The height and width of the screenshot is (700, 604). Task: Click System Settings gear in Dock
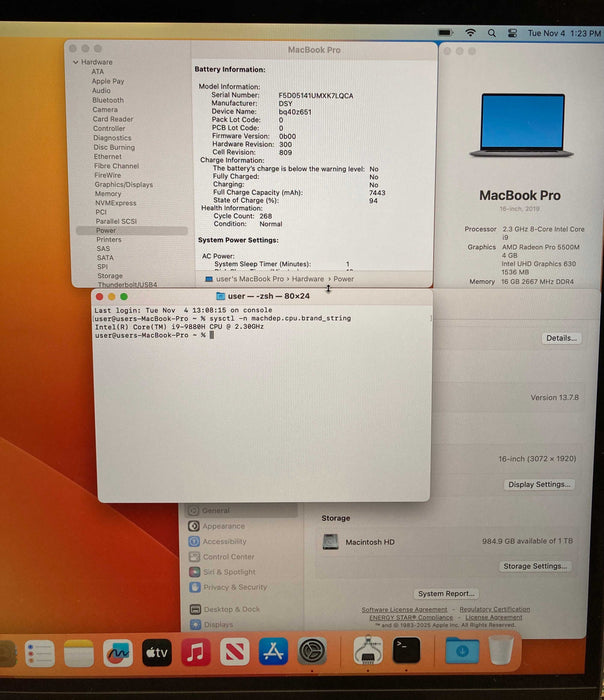312,651
